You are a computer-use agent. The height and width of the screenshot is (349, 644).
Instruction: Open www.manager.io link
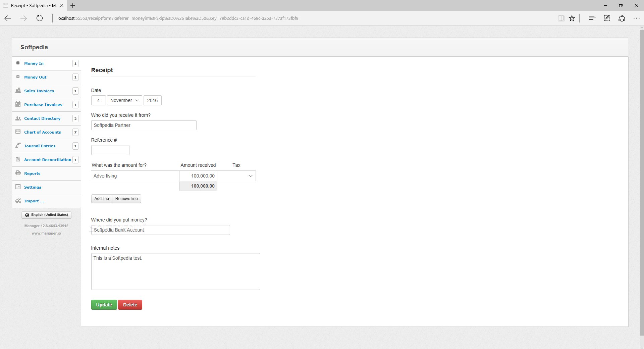46,233
